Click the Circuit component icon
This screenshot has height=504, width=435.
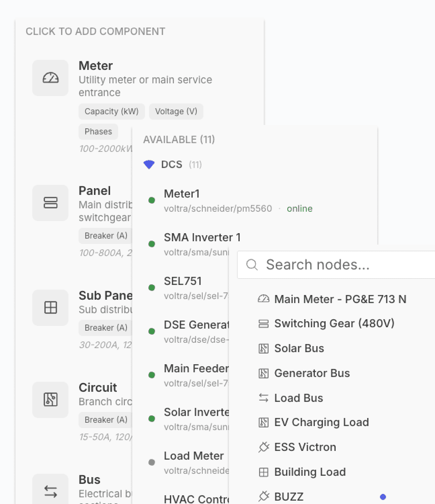point(50,400)
